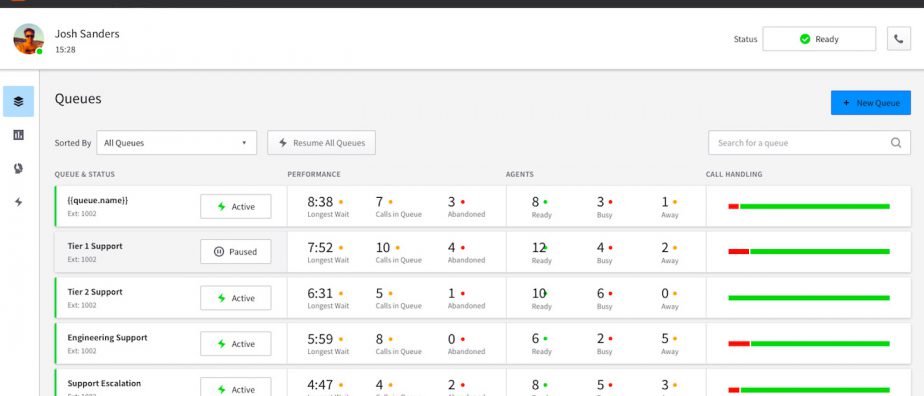Viewport: 924px width, 396px height.
Task: Click 7 Calls in Queue for {{queue.name}}
Action: [x=380, y=202]
